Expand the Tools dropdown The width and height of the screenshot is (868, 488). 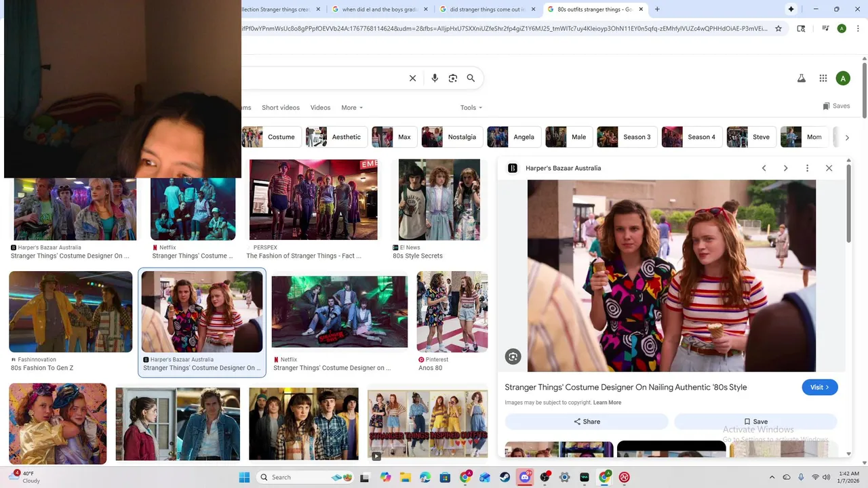[471, 108]
